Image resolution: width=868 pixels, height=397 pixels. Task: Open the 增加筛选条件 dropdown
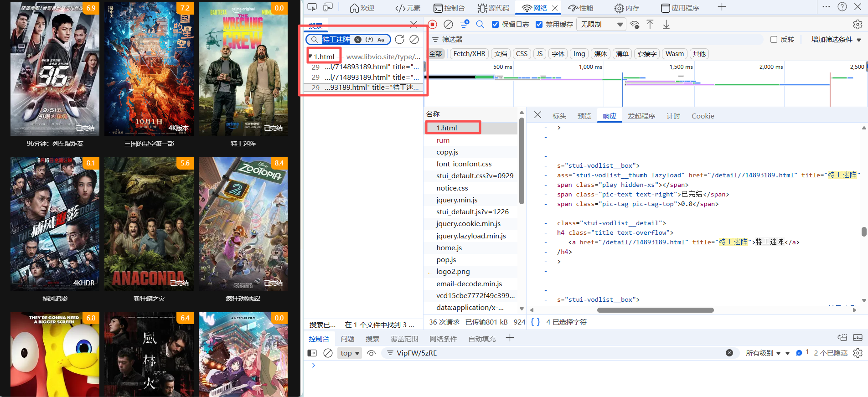tap(836, 40)
